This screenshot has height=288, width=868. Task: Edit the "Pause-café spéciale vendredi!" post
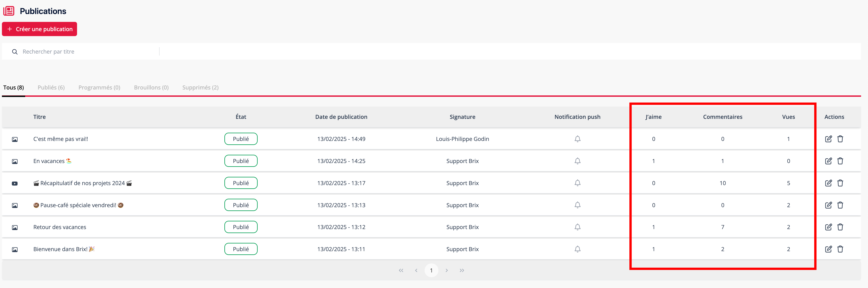click(x=828, y=205)
